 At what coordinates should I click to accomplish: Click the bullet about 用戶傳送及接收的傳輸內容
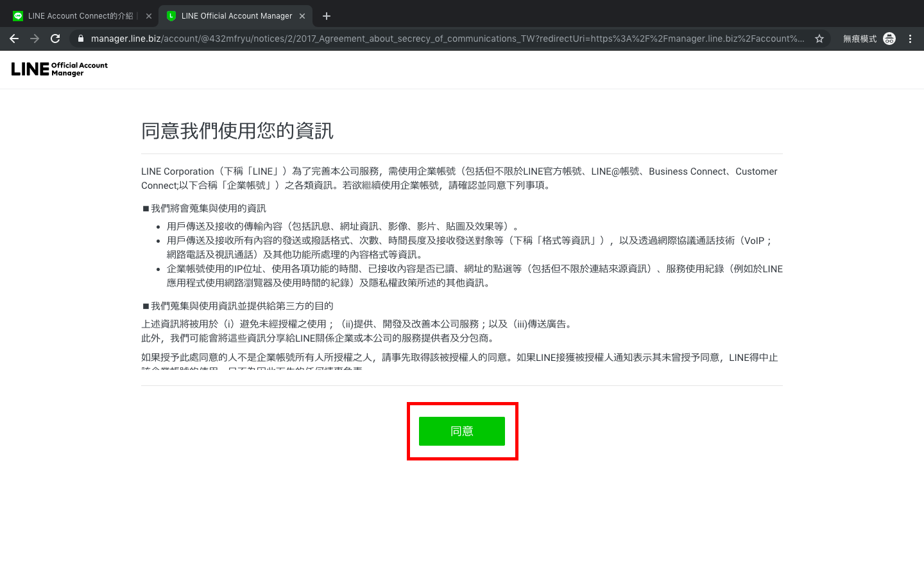pos(343,226)
